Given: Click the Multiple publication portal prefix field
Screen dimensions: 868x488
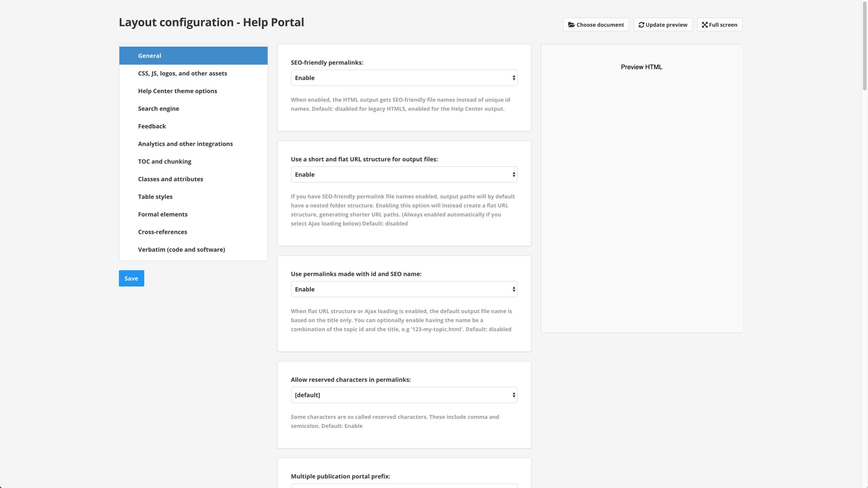Looking at the screenshot, I should pyautogui.click(x=404, y=486).
